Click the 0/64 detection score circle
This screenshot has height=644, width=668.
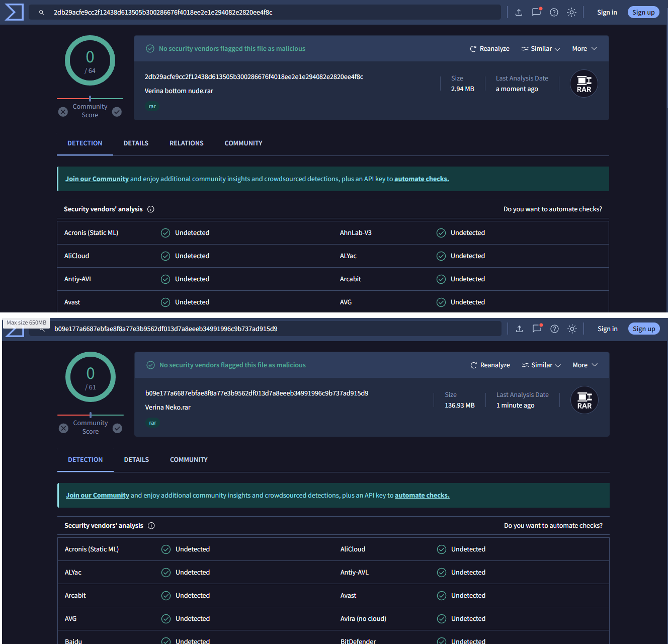[x=90, y=60]
